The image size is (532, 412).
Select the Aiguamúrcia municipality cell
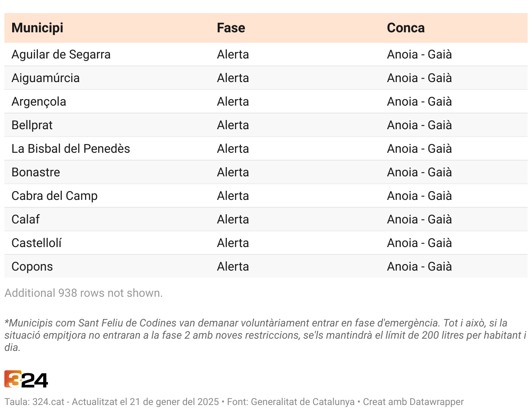point(46,78)
